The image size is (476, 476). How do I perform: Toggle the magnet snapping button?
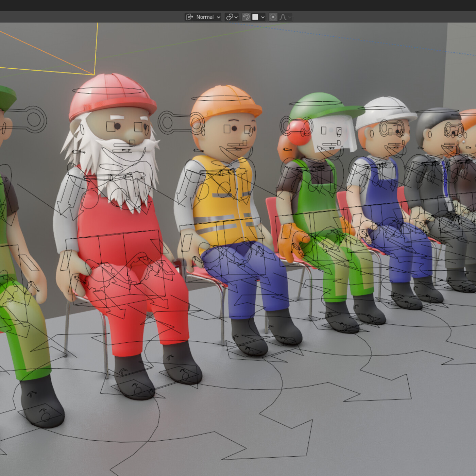[246, 17]
